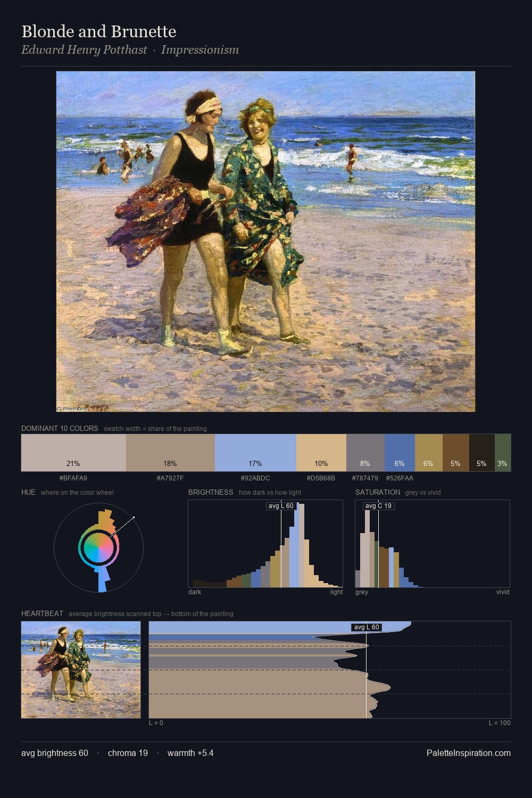Click the 6% dark blue swatch
The image size is (532, 798).
pyautogui.click(x=400, y=453)
